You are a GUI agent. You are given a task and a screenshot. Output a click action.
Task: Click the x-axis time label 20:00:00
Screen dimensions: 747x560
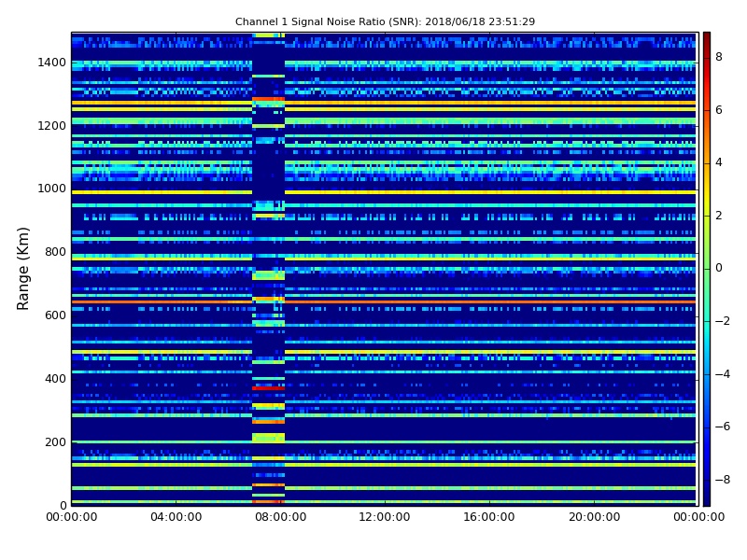[x=594, y=517]
